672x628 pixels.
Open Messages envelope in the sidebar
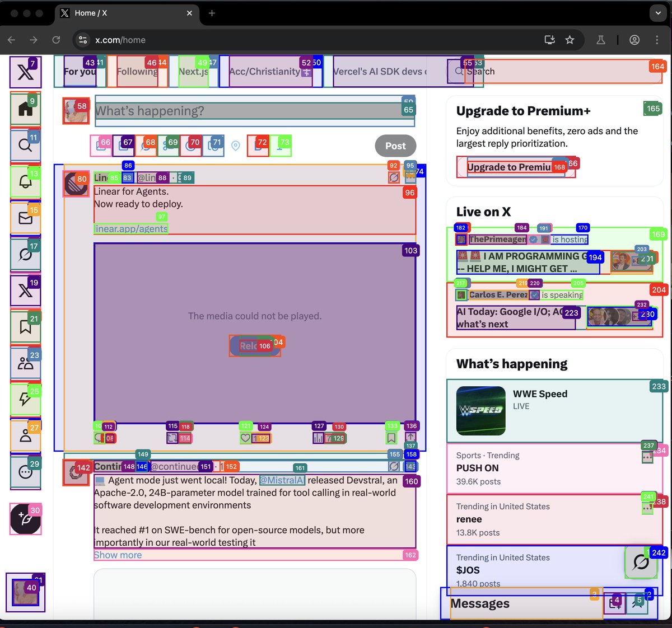(x=25, y=218)
